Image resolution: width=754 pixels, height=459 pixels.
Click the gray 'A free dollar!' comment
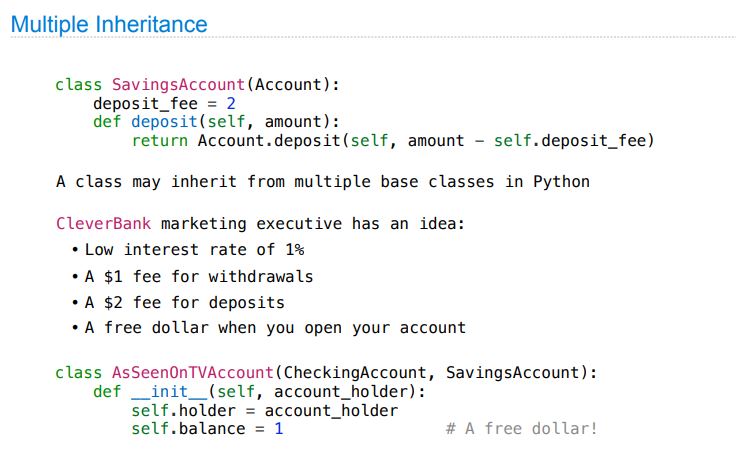point(522,429)
